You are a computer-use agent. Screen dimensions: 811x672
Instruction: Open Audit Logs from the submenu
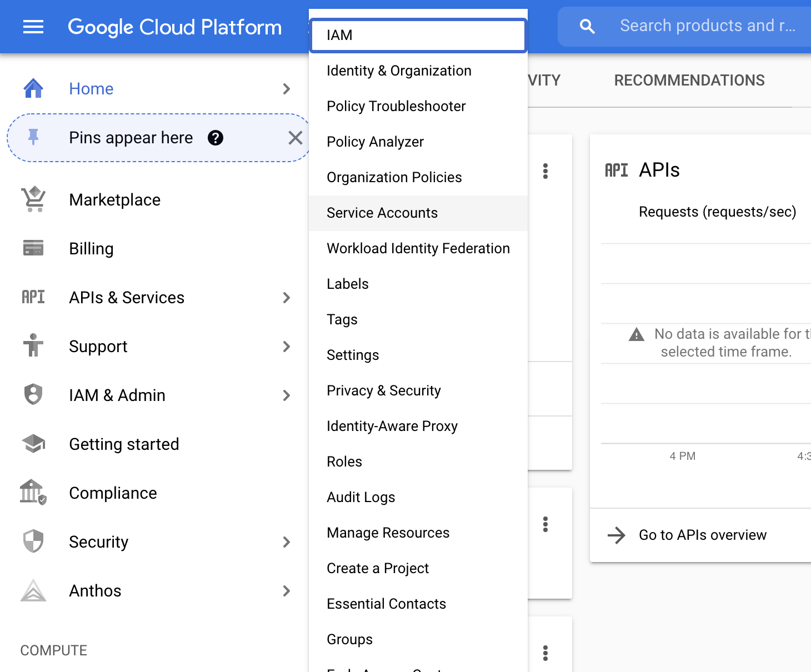[361, 497]
